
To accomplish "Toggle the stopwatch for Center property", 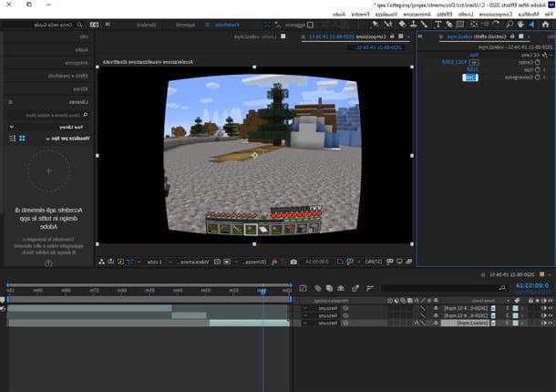I will (x=538, y=62).
